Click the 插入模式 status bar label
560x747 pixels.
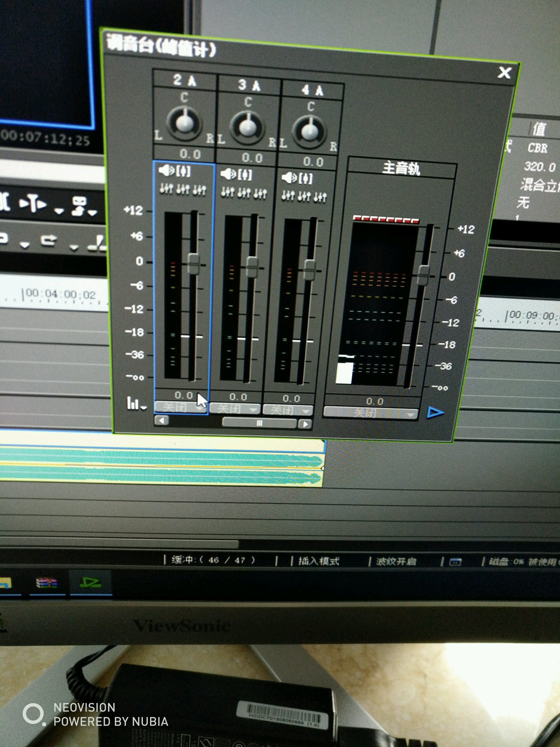coord(319,561)
